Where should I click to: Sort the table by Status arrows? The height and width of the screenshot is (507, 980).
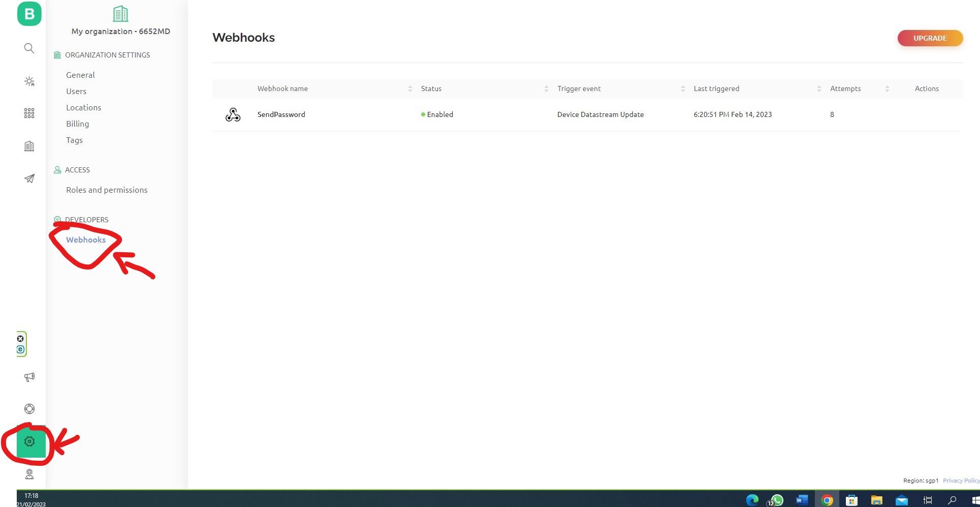click(546, 89)
